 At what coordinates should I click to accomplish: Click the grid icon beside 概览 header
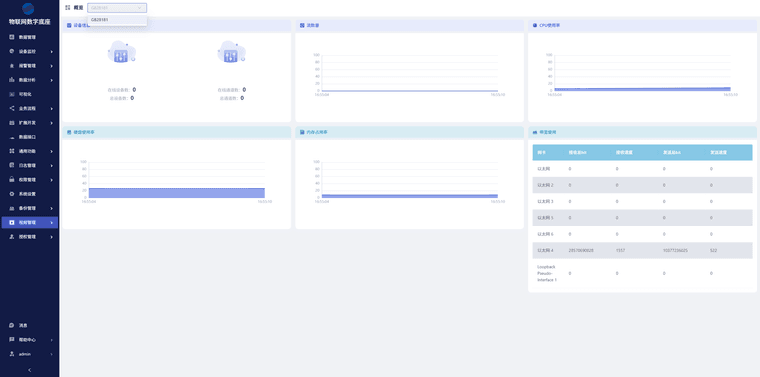tap(67, 8)
